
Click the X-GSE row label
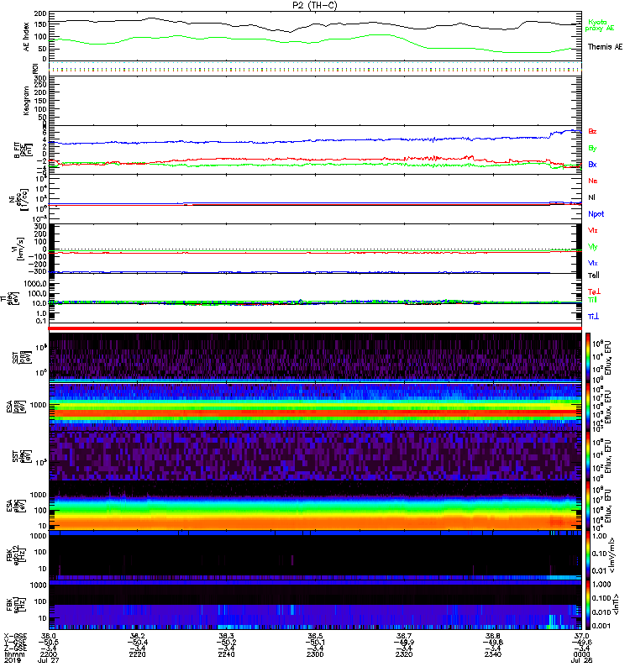(13, 636)
